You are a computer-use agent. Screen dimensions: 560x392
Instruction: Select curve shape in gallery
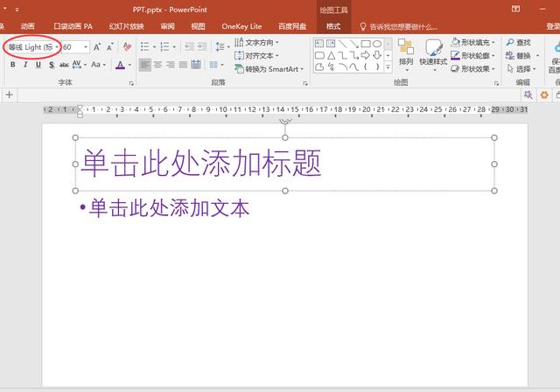click(353, 66)
